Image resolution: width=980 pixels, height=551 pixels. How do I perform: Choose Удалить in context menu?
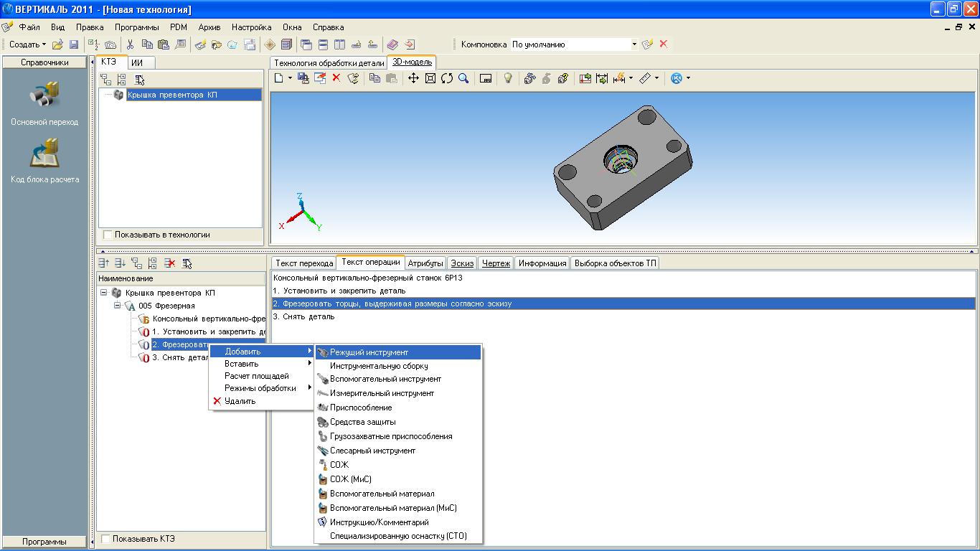(x=262, y=401)
